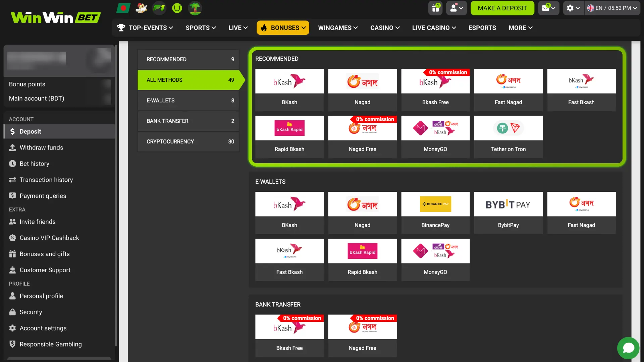The image size is (644, 362).
Task: Select Bkash Free in Bank Transfer section
Action: (x=289, y=336)
